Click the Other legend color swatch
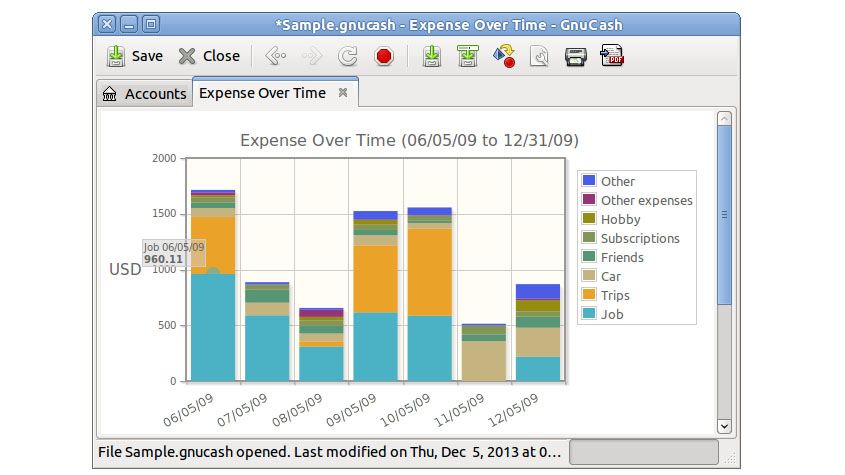845x475 pixels. tap(589, 181)
